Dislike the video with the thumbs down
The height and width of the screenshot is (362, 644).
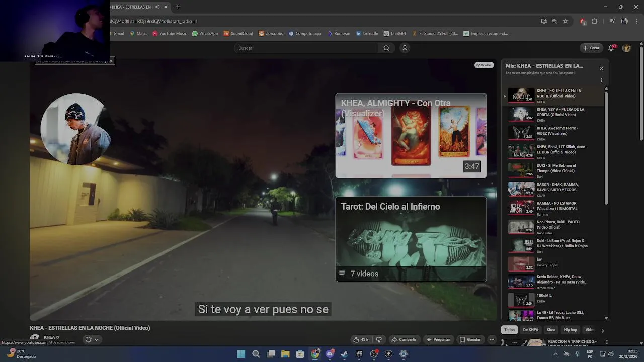[379, 339]
